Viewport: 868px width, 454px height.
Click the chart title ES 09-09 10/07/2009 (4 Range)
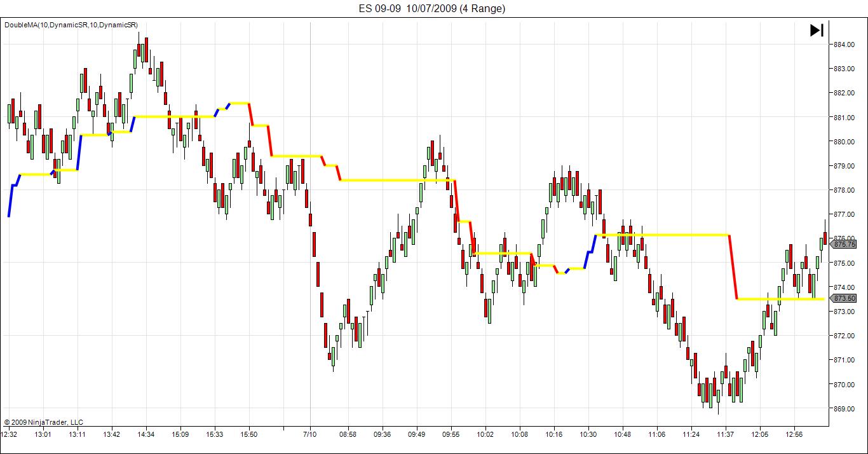pyautogui.click(x=432, y=8)
